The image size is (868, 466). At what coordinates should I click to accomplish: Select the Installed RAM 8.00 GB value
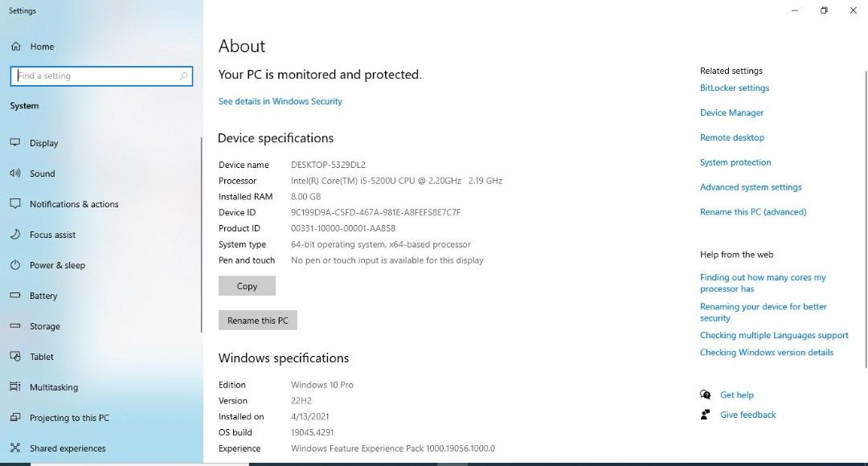(x=305, y=197)
